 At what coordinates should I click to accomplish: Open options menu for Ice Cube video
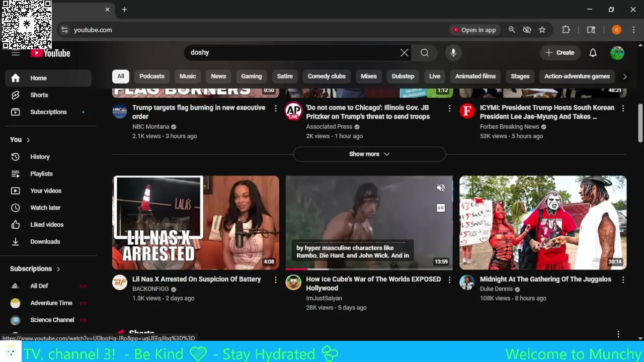click(449, 280)
